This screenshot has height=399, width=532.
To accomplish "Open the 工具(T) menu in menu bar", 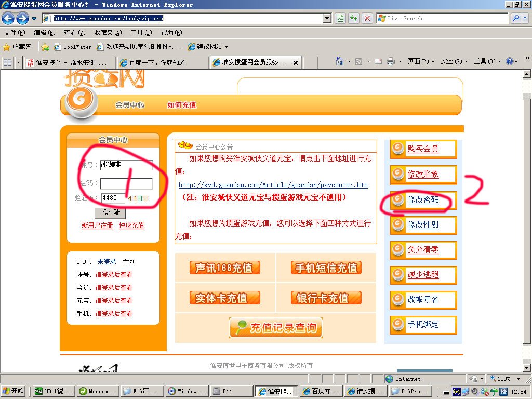I will point(141,33).
